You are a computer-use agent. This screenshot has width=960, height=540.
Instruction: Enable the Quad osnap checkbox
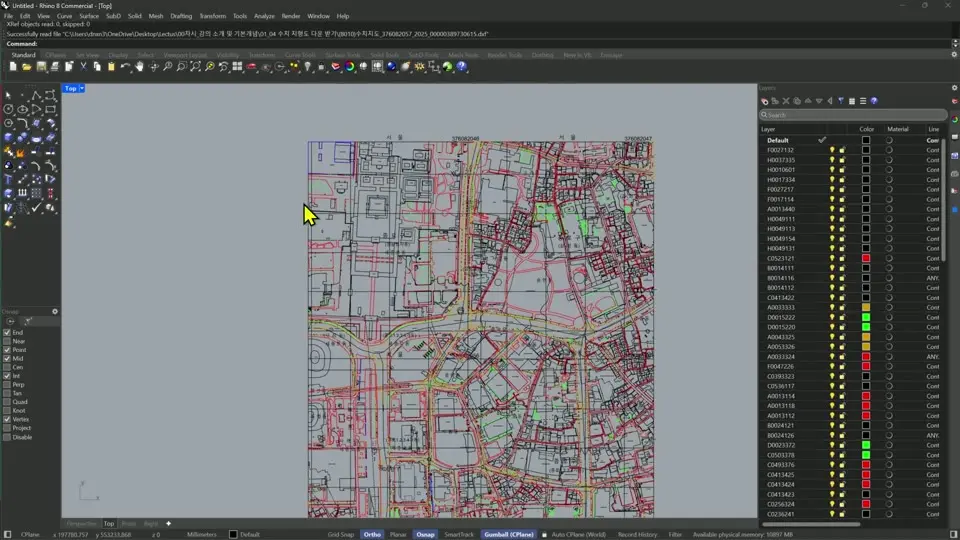pyautogui.click(x=7, y=402)
